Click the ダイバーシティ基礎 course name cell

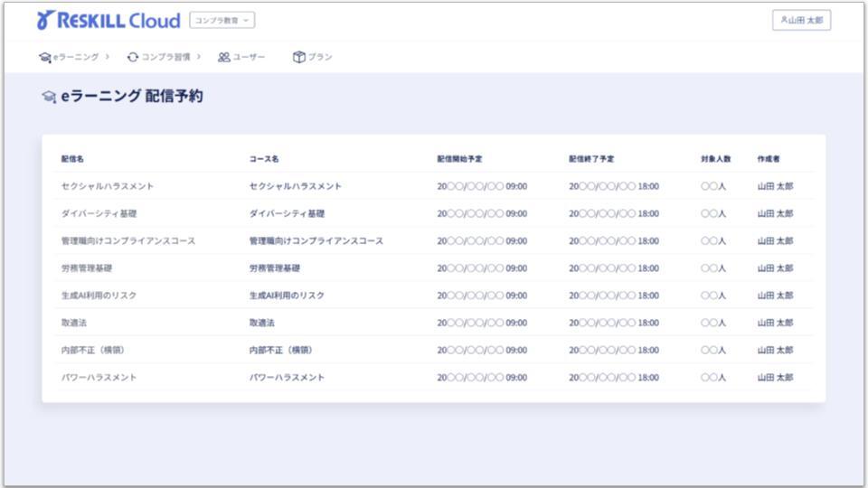pos(287,213)
